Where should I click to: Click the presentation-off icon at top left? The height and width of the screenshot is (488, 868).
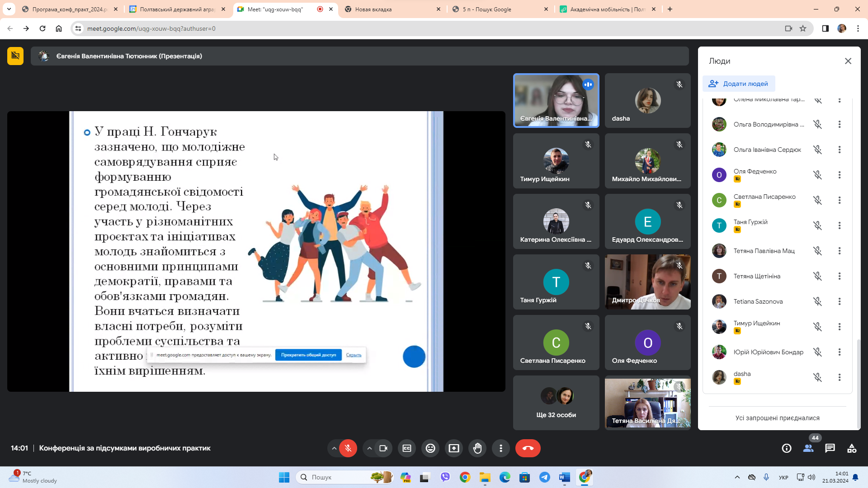tap(15, 56)
